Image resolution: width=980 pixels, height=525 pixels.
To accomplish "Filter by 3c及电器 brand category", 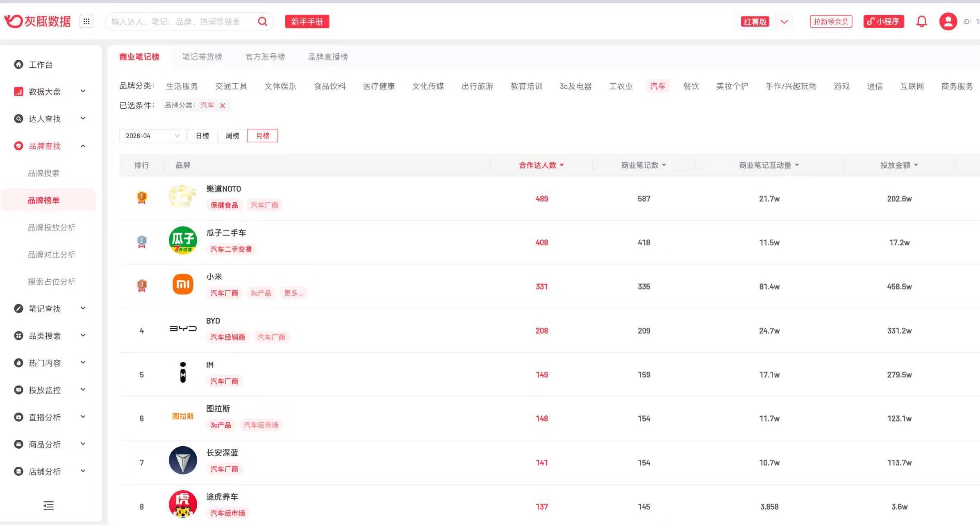I will (576, 86).
